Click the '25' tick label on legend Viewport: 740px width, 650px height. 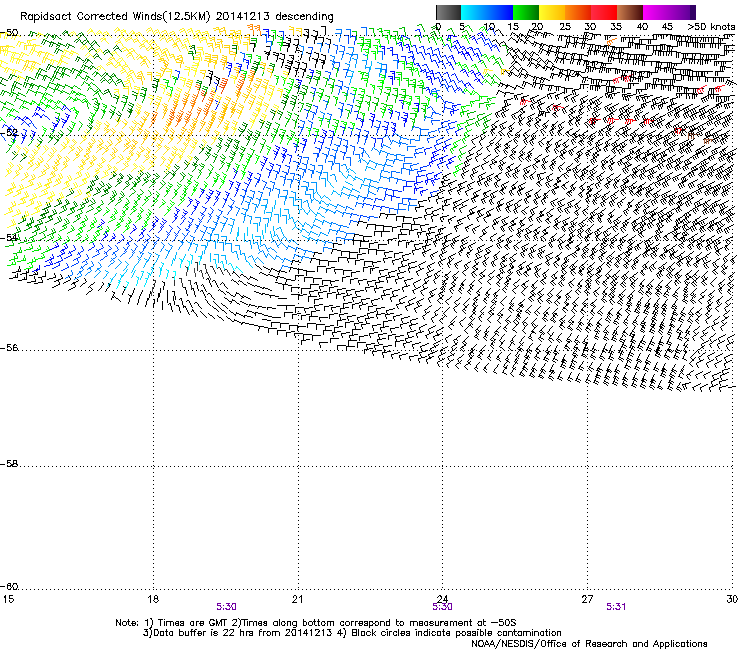tap(564, 26)
